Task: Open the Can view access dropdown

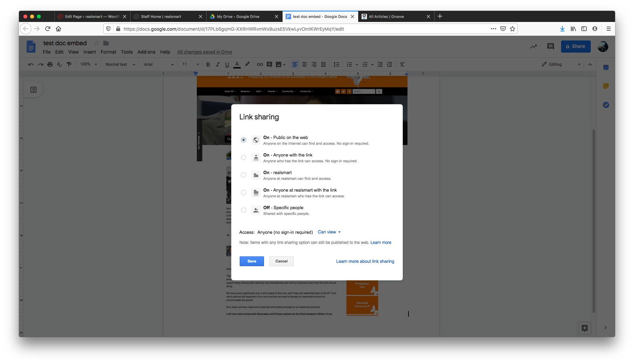Action: point(329,232)
